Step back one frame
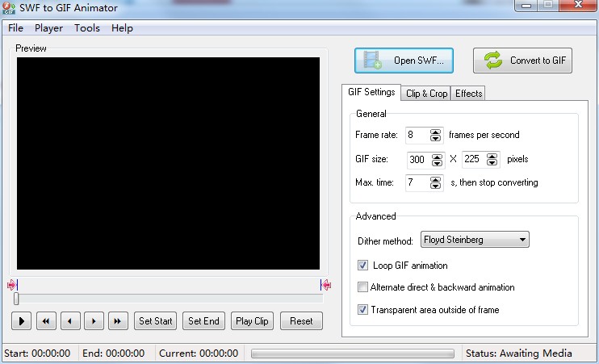 pos(70,321)
